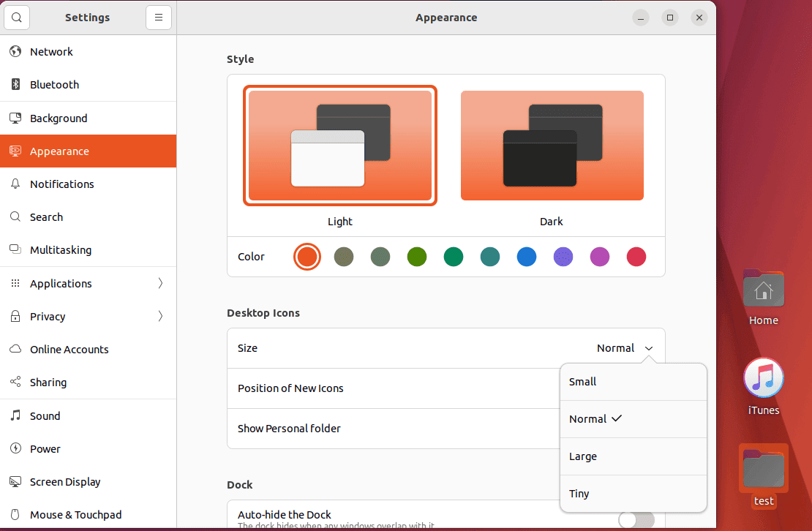
Task: Select the Home folder desktop icon
Action: coord(763,289)
